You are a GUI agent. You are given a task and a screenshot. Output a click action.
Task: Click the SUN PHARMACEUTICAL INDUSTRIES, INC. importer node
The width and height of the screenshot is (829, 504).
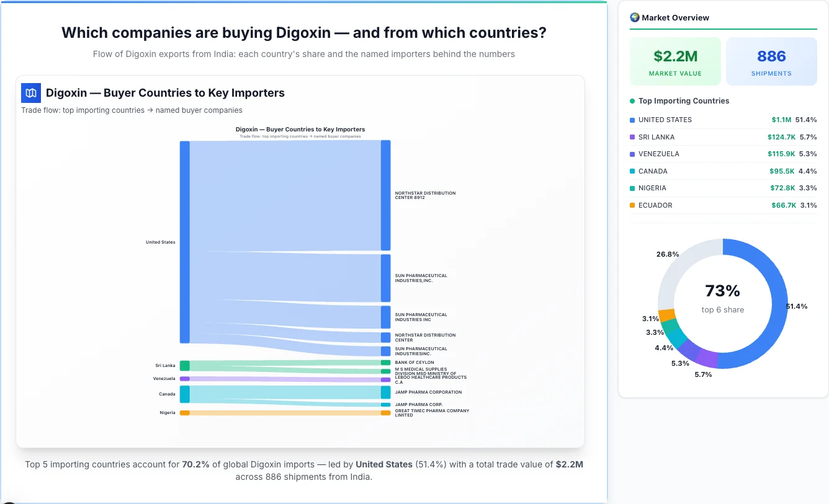pos(385,278)
